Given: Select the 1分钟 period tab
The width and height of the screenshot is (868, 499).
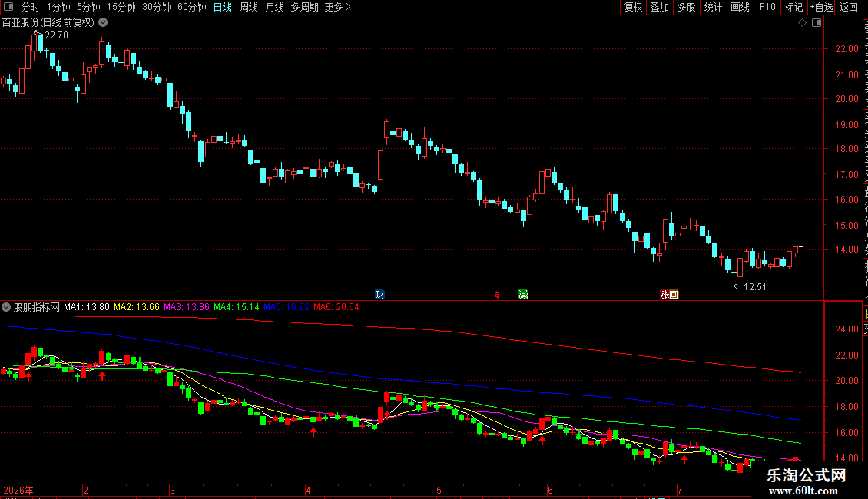Looking at the screenshot, I should 58,7.
